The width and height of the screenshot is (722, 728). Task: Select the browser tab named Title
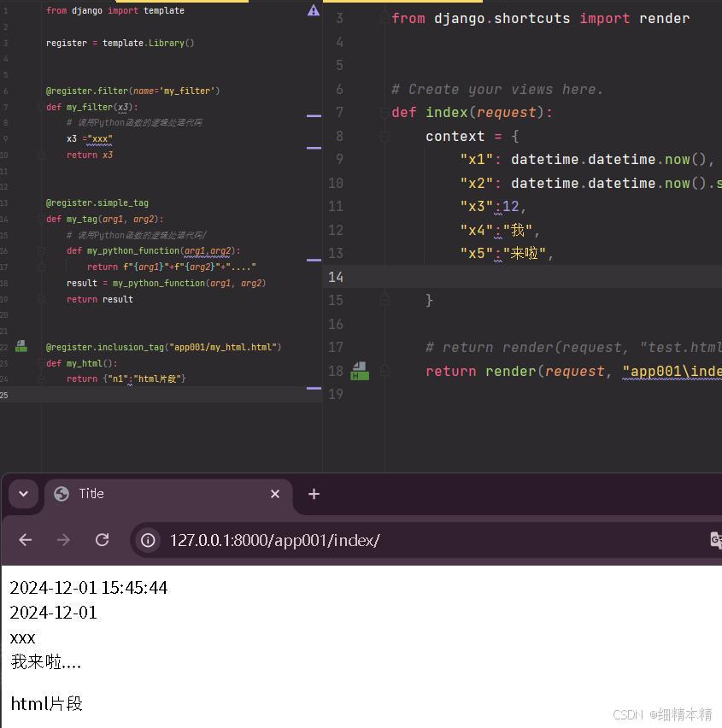(x=168, y=494)
